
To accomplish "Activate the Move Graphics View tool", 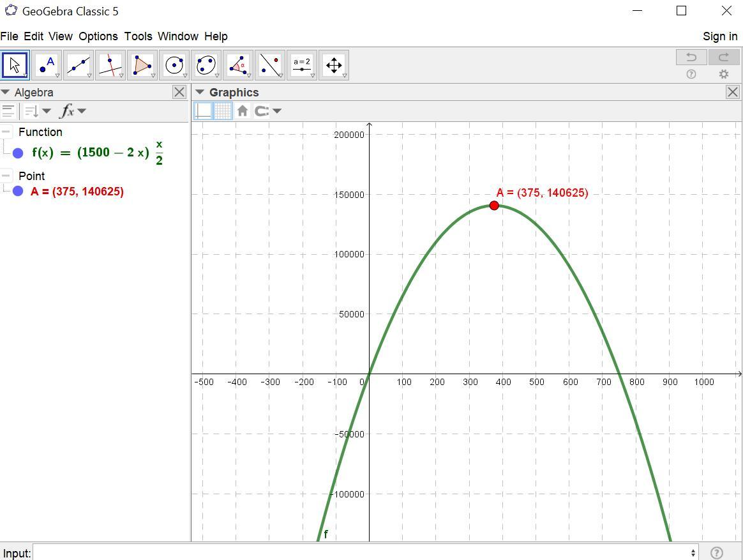I will point(334,65).
